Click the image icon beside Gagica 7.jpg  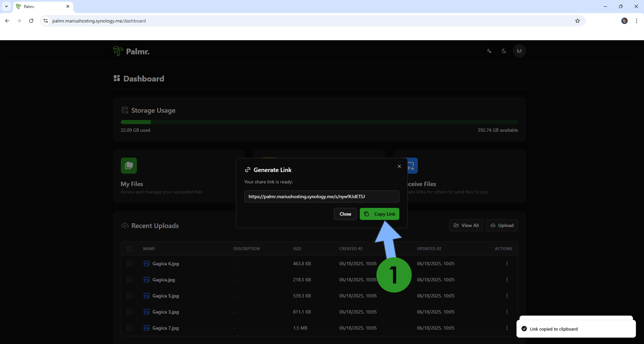coord(147,328)
